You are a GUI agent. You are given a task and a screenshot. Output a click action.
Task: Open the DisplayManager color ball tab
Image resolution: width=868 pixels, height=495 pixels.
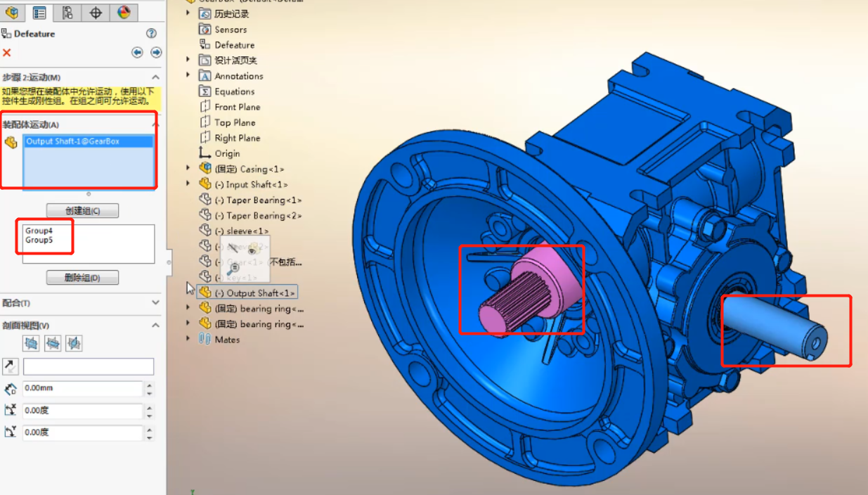point(124,12)
